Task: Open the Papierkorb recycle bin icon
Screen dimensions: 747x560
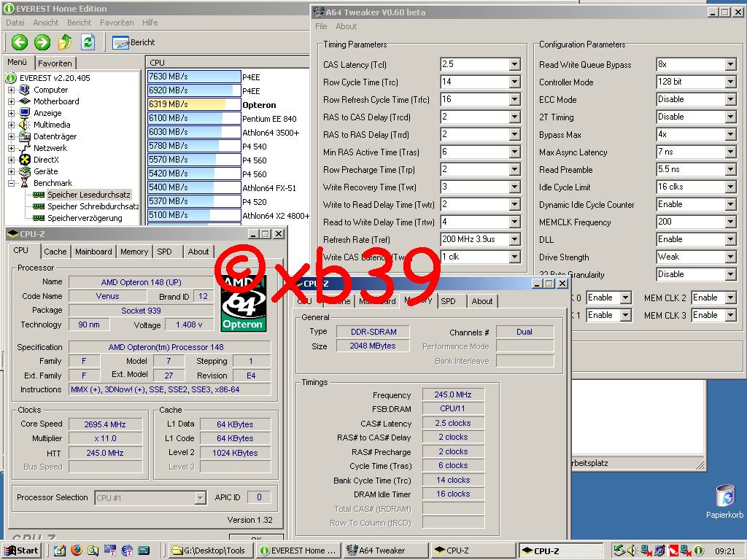Action: [725, 496]
